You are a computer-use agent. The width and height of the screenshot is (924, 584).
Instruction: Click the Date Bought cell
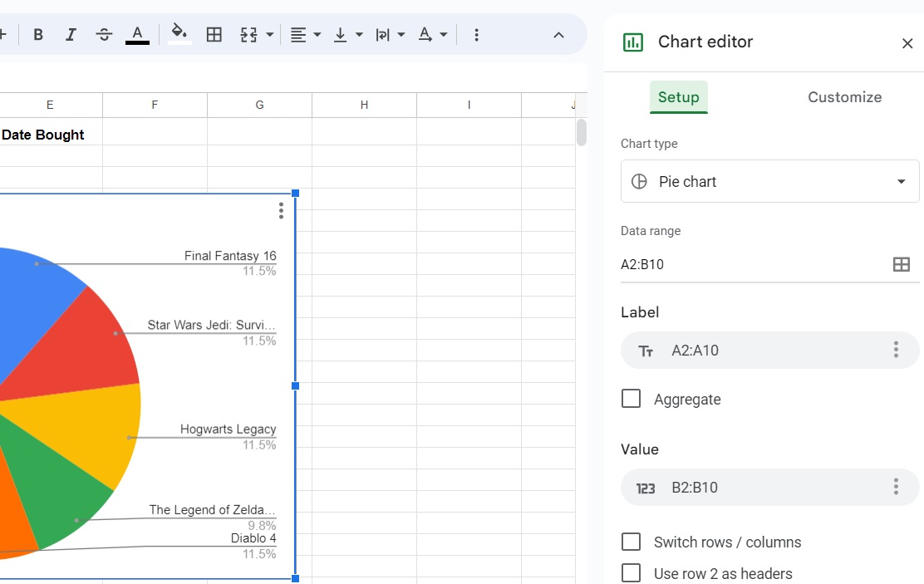[51, 135]
